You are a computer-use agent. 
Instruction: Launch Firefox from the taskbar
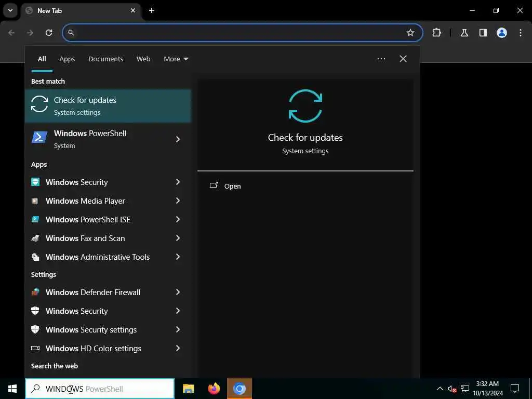click(x=214, y=389)
